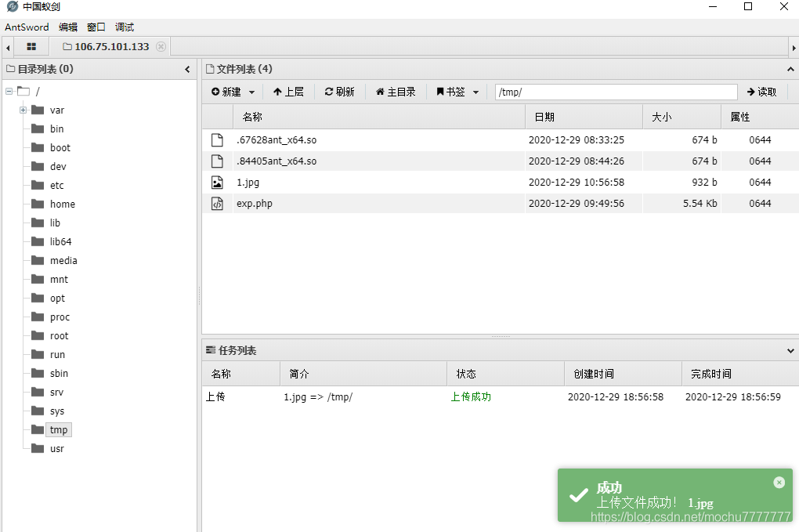Click the 状态 task column header
799x532 pixels.
(x=505, y=374)
